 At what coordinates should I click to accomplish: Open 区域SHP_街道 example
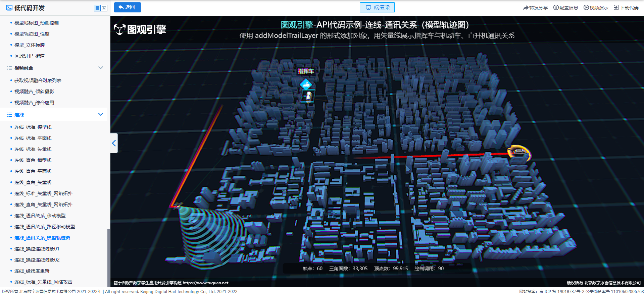[30, 56]
